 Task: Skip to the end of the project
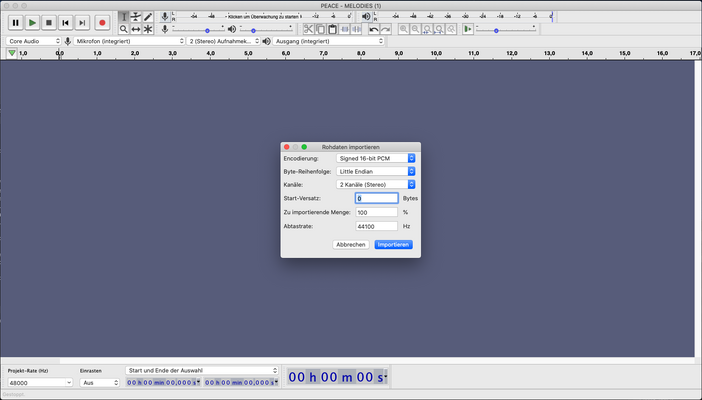click(x=82, y=22)
